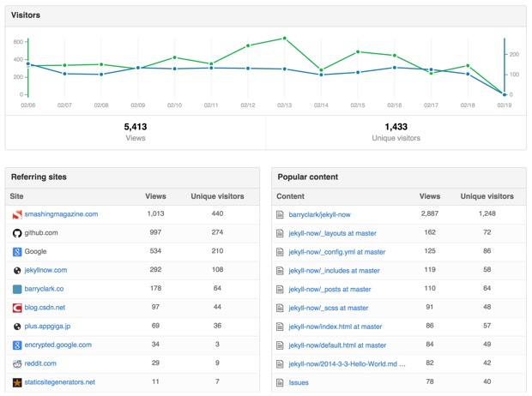532x396 pixels.
Task: Click the file icon beside jekyll-now/_layouts at master
Action: pos(280,233)
